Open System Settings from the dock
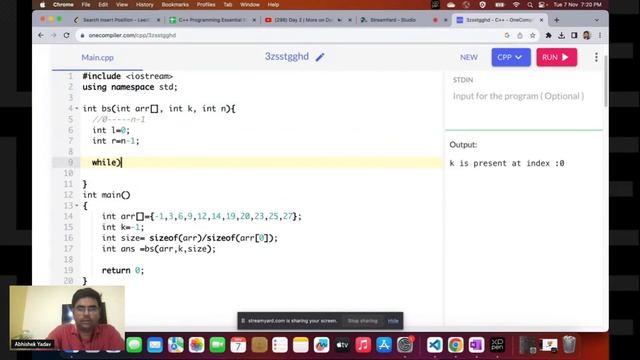640x360 pixels. tap(405, 345)
